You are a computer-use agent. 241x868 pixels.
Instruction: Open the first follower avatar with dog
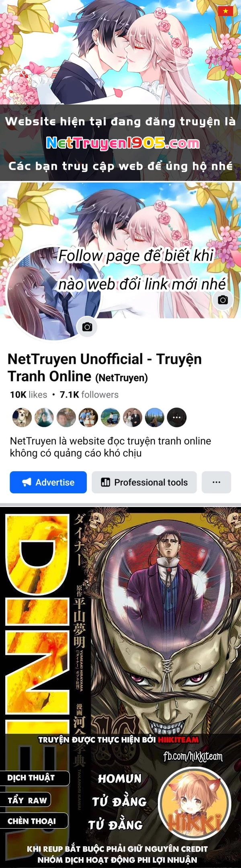click(x=22, y=417)
